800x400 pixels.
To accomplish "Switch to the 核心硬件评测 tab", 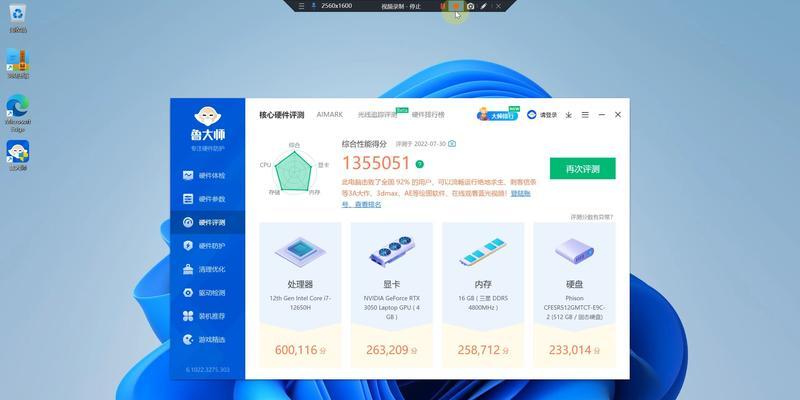I will pyautogui.click(x=282, y=115).
